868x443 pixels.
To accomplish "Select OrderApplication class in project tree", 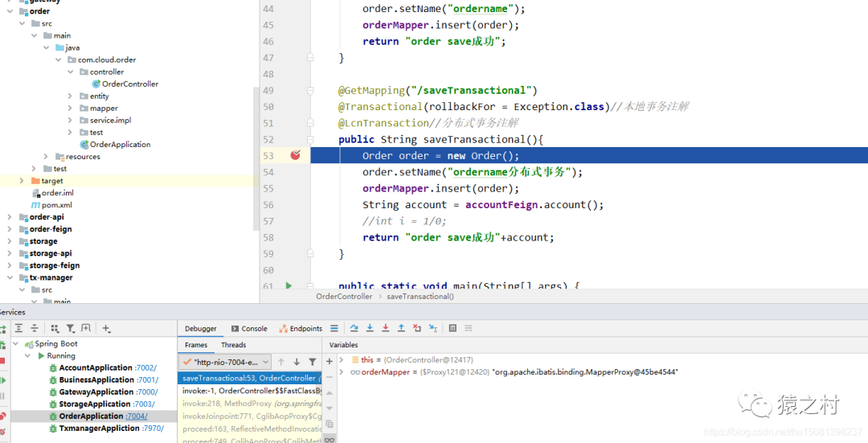I will [120, 145].
